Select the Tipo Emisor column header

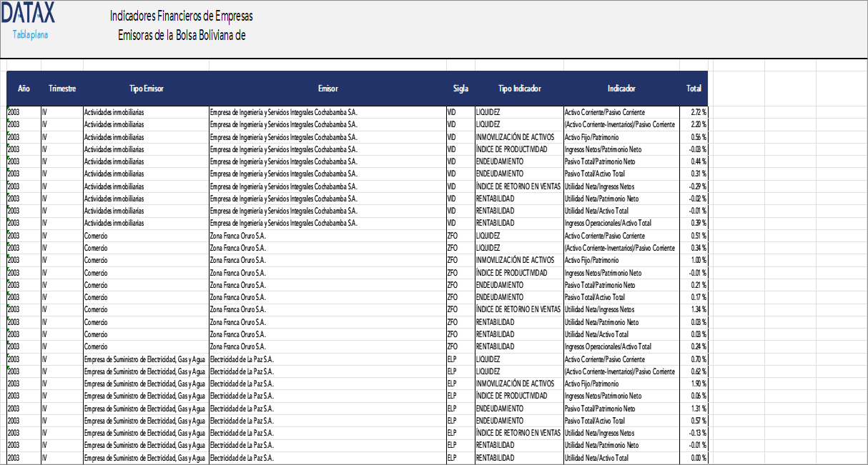146,89
